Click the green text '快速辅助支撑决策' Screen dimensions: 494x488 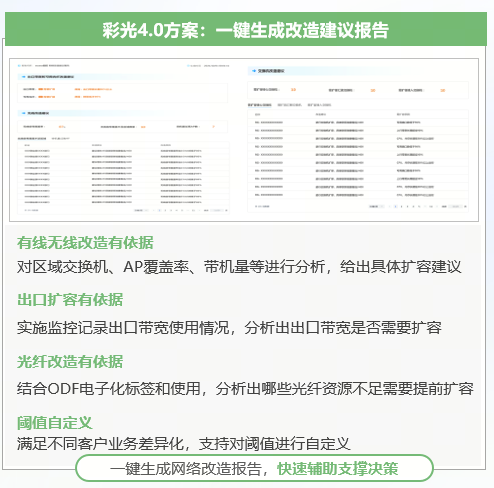pyautogui.click(x=338, y=469)
